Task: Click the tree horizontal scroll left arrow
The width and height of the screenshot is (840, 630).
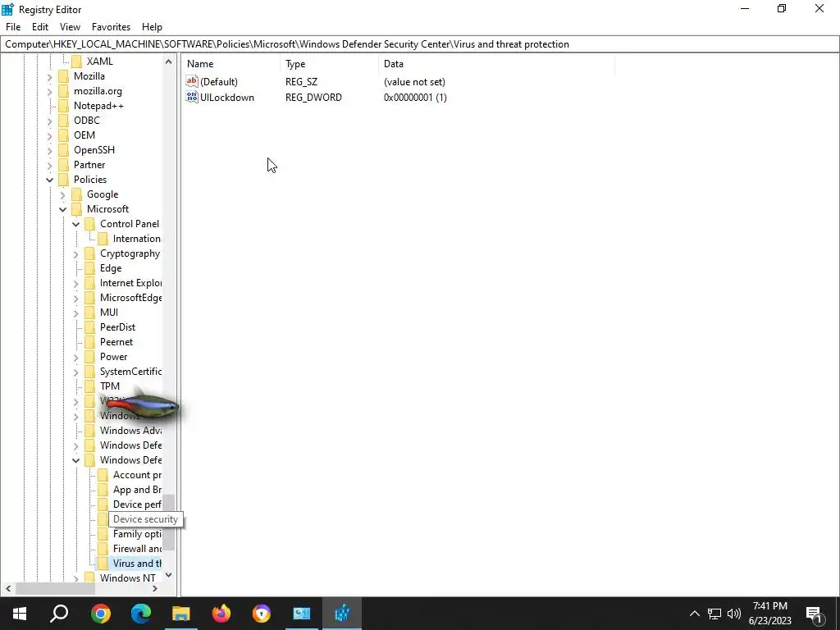Action: pyautogui.click(x=8, y=589)
